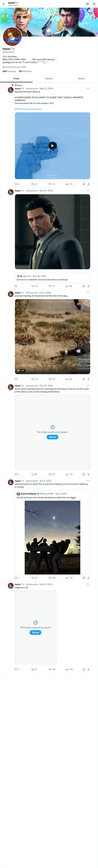Switch to the Media tab
Viewport: 98px width, 868px height.
pyautogui.click(x=81, y=79)
